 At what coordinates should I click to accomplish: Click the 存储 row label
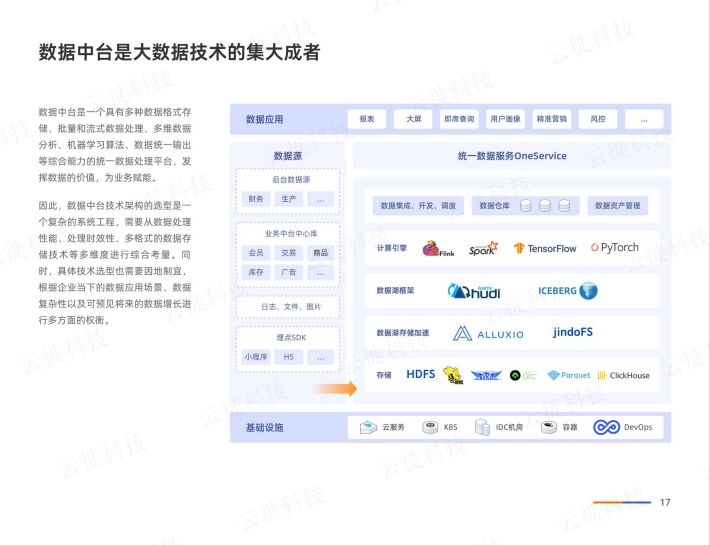[x=384, y=375]
